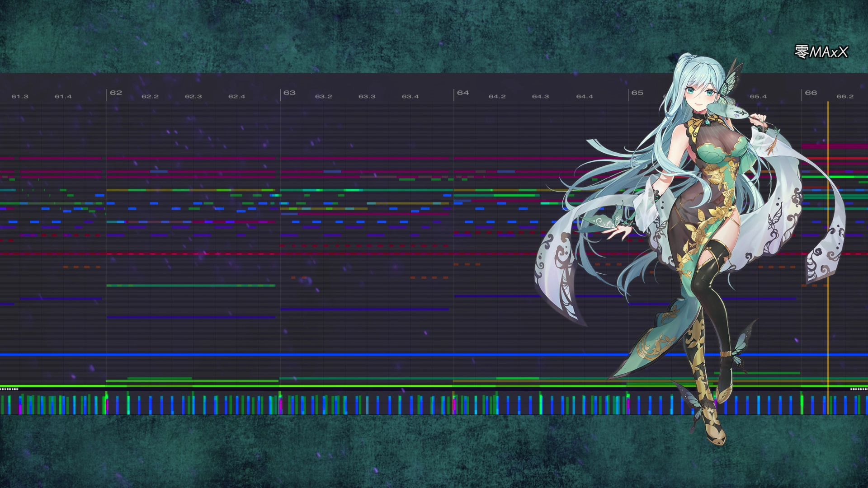Jump to beat 61.3 on the ruler
868x488 pixels.
coord(20,97)
